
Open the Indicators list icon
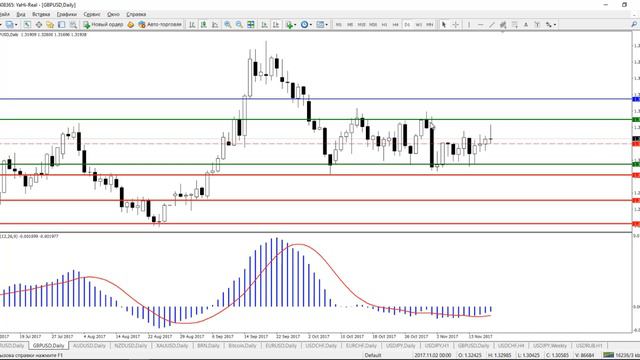tap(289, 24)
